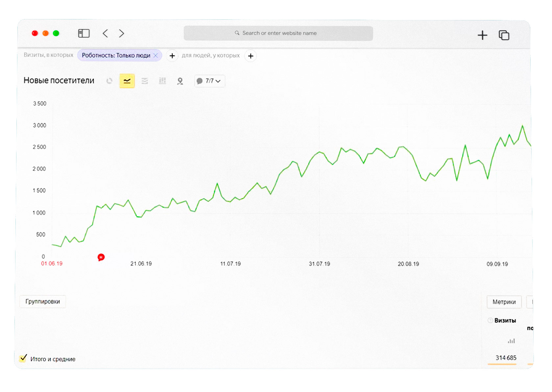Click the 11.07.19 axis label

click(x=230, y=264)
